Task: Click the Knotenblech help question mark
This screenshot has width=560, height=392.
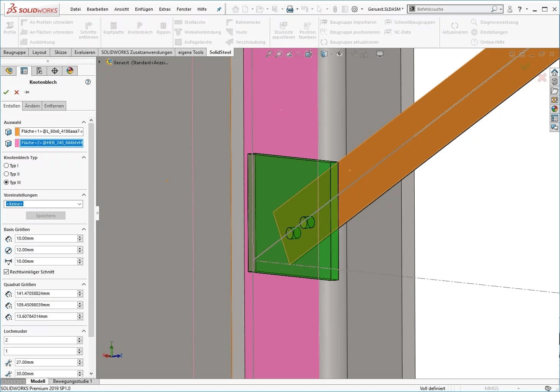Action: coord(88,82)
